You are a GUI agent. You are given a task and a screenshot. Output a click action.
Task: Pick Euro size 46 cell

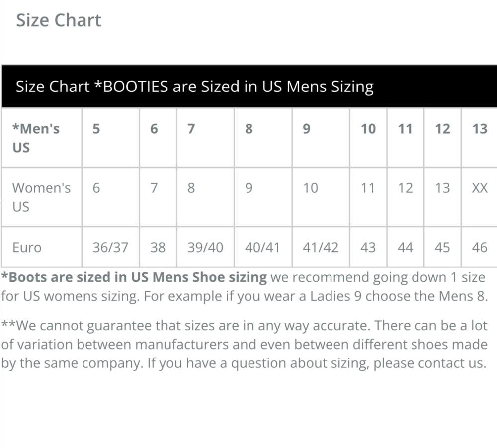tap(480, 247)
